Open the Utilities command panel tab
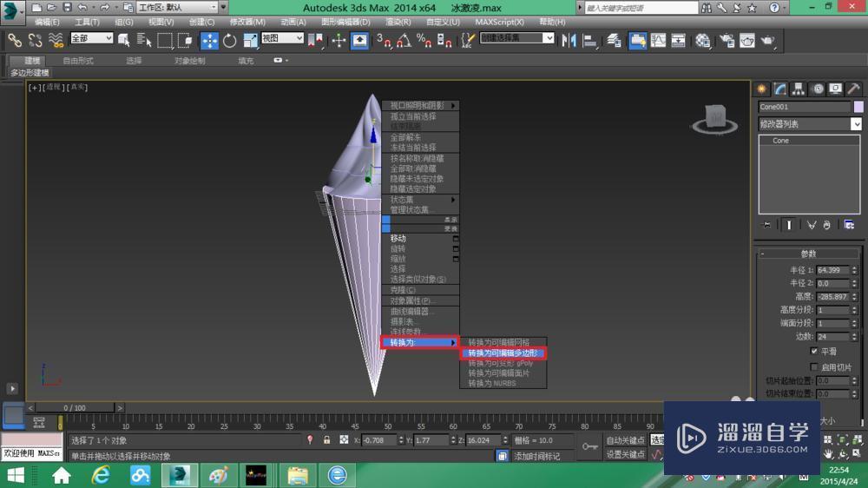This screenshot has height=488, width=868. [x=853, y=89]
